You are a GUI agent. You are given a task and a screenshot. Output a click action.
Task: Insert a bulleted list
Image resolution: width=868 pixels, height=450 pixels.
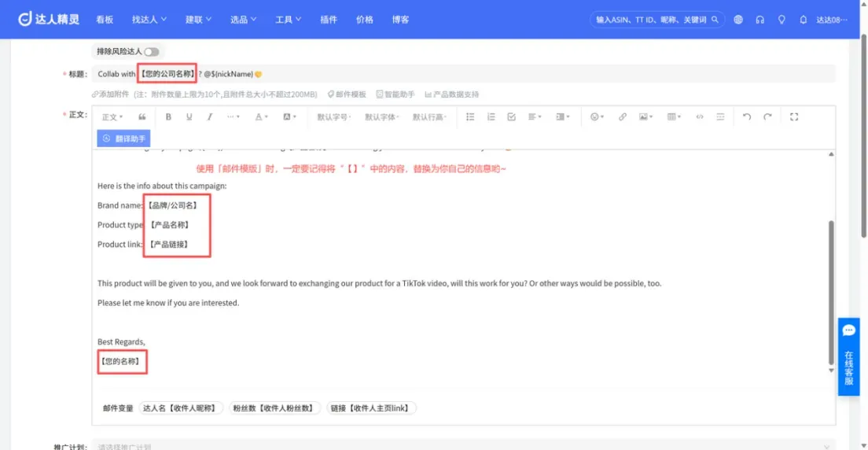click(x=470, y=117)
